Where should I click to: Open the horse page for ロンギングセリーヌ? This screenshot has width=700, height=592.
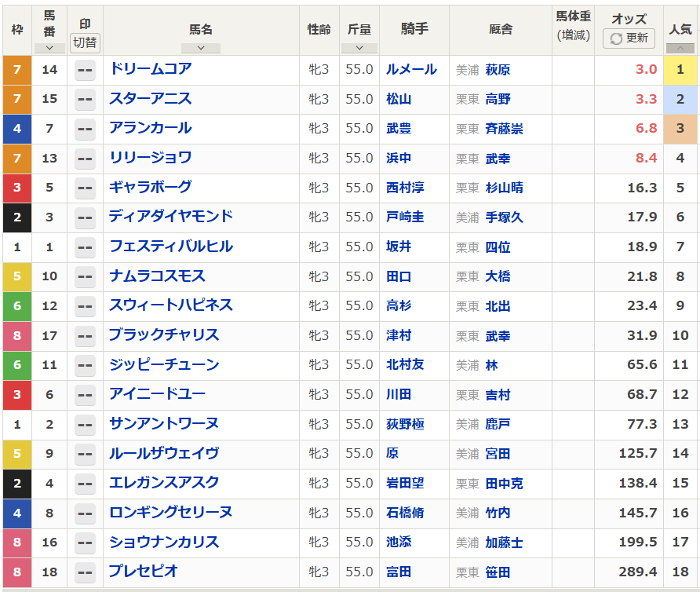(x=171, y=512)
